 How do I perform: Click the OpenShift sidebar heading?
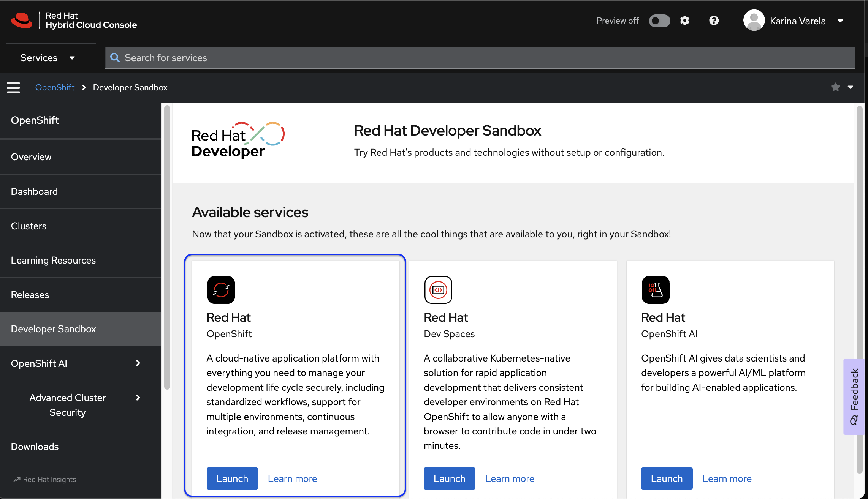[35, 120]
